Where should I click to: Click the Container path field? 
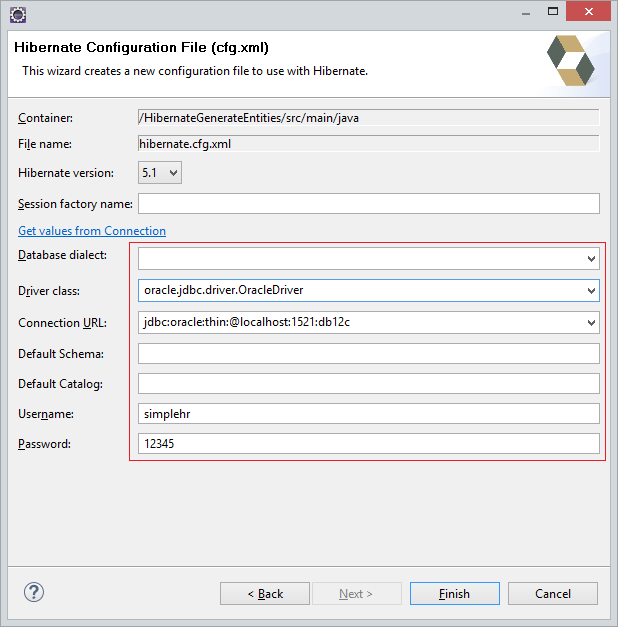(369, 118)
